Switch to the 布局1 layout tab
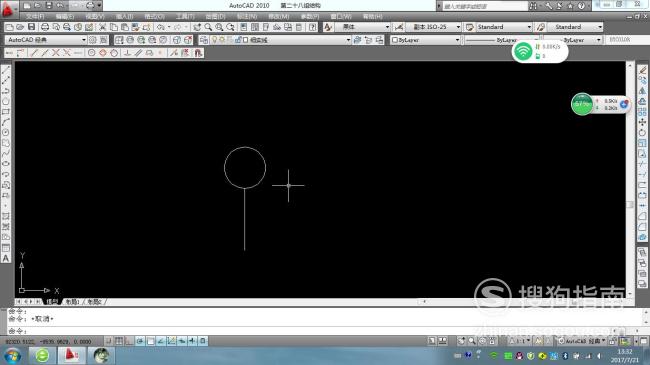 coord(73,302)
